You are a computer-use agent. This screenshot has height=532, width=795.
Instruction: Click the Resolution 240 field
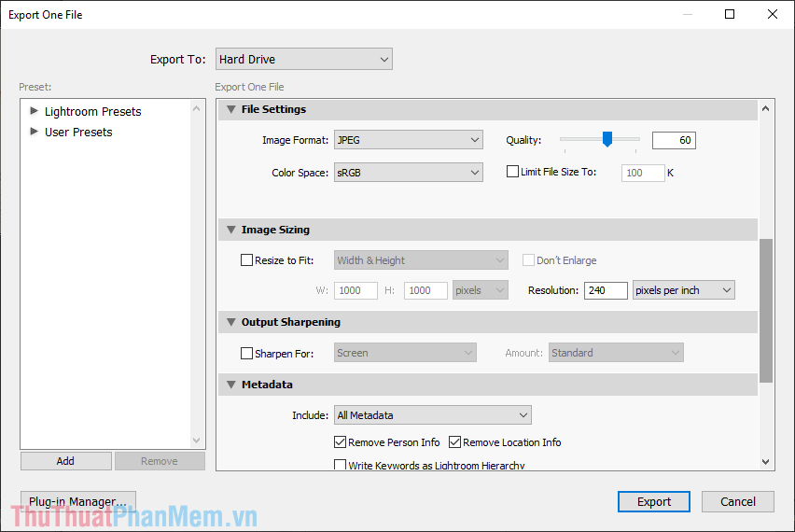pos(606,290)
